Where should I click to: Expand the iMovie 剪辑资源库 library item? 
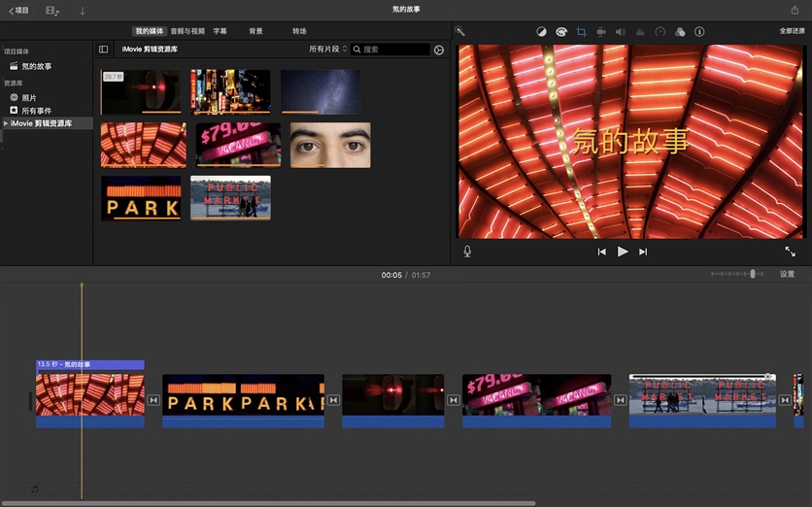(x=5, y=123)
